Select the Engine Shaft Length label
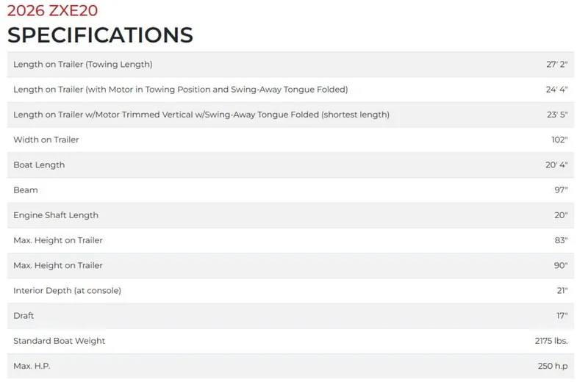This screenshot has height=382, width=588. coord(56,215)
